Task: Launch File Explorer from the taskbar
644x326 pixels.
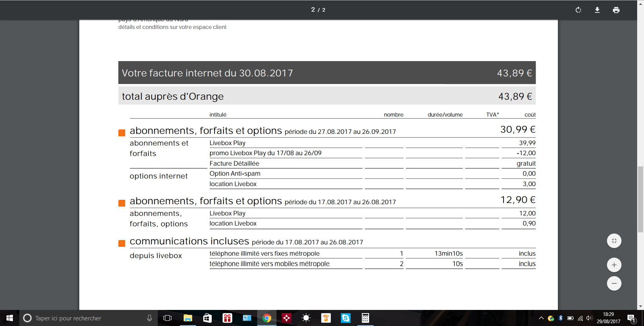Action: [x=188, y=318]
